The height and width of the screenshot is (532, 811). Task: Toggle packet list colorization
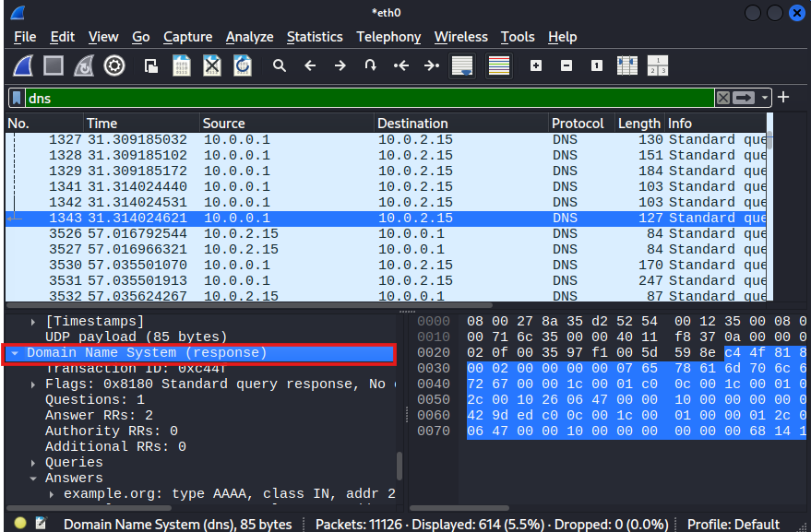499,65
